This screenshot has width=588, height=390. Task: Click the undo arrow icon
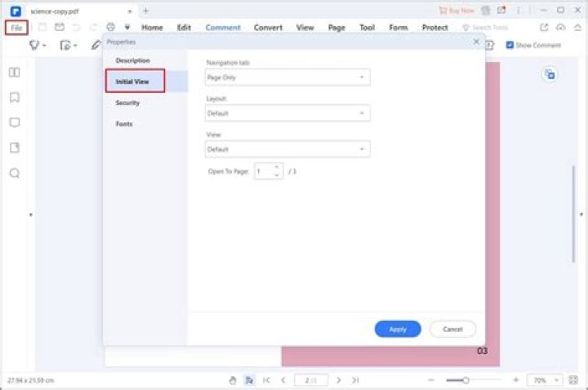(76, 28)
